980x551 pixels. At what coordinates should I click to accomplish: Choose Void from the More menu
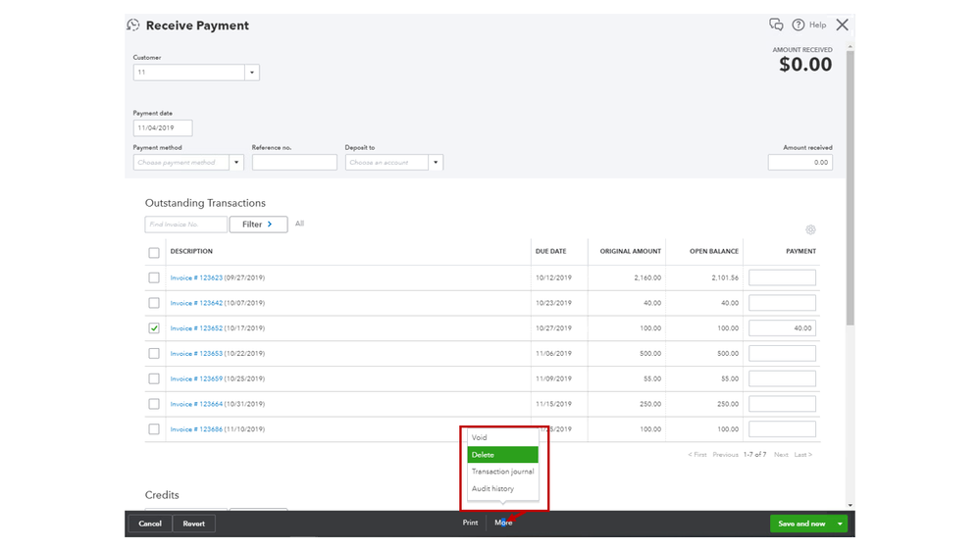503,437
